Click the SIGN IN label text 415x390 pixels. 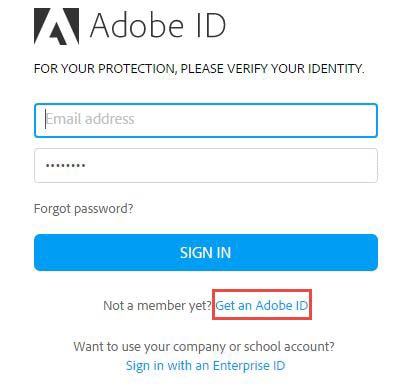206,253
